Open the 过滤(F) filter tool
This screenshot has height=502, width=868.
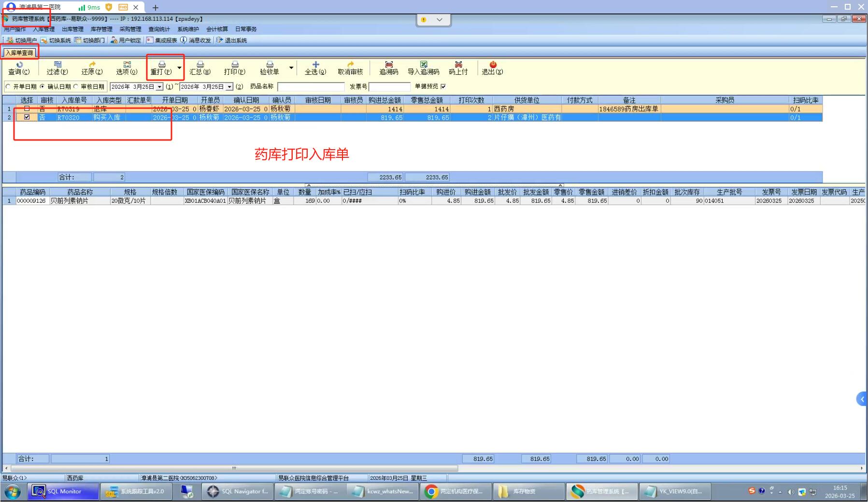pyautogui.click(x=57, y=68)
